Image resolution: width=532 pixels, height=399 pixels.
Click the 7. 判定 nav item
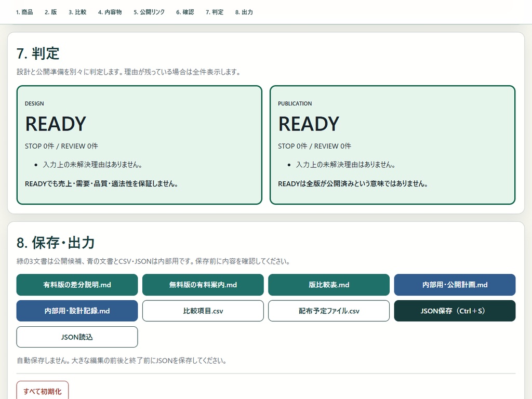215,12
